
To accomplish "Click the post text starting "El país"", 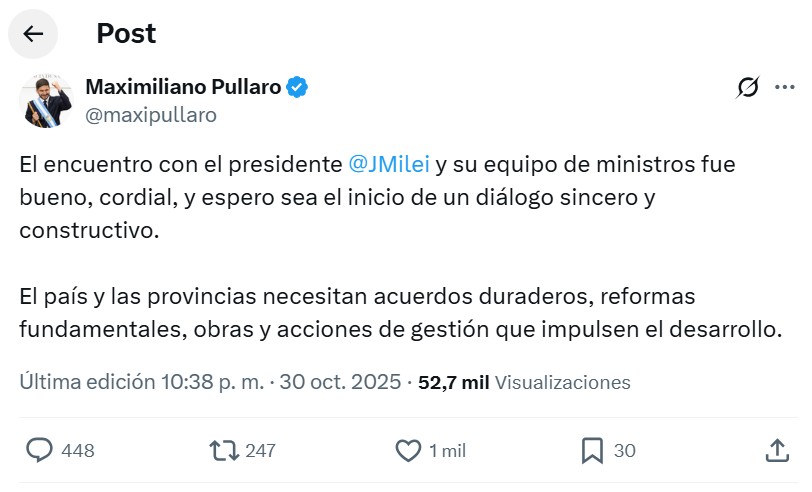I will 398,313.
